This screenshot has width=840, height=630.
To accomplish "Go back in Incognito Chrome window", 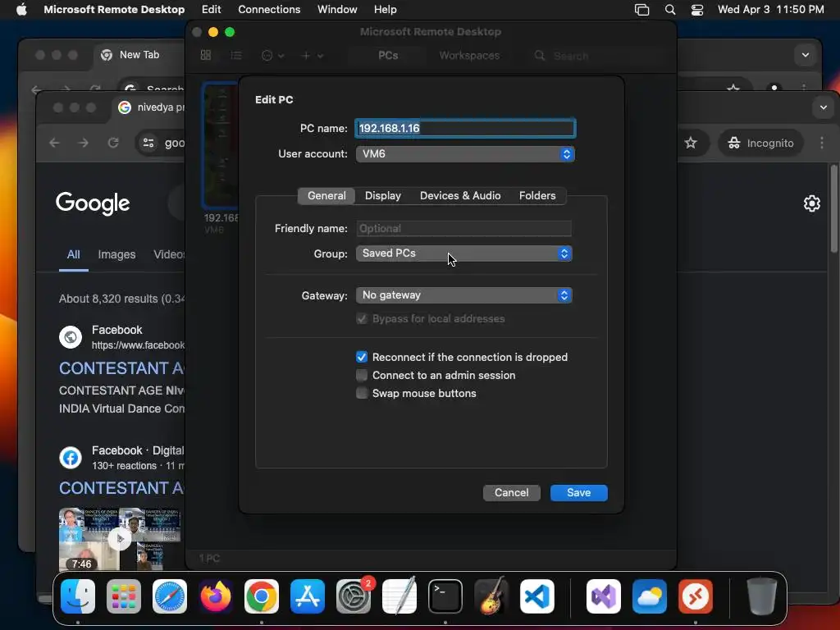I will [54, 143].
